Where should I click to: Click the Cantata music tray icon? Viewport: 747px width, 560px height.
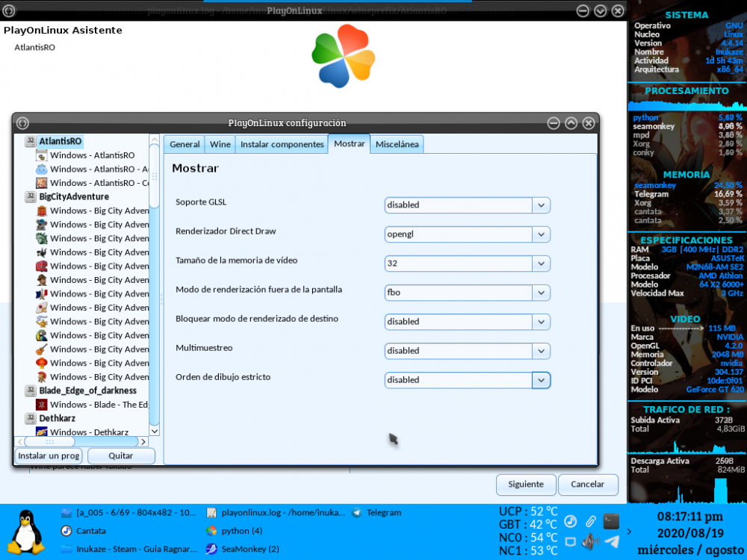(x=571, y=521)
